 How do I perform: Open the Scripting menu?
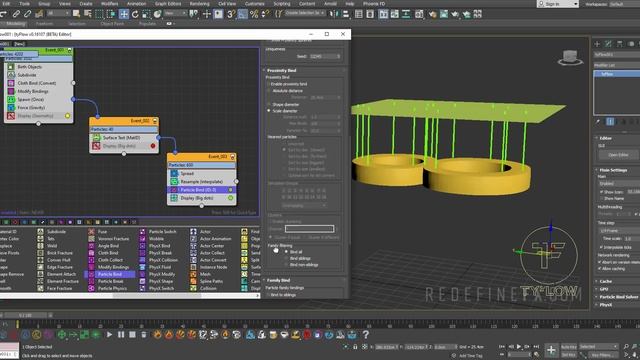(x=282, y=4)
